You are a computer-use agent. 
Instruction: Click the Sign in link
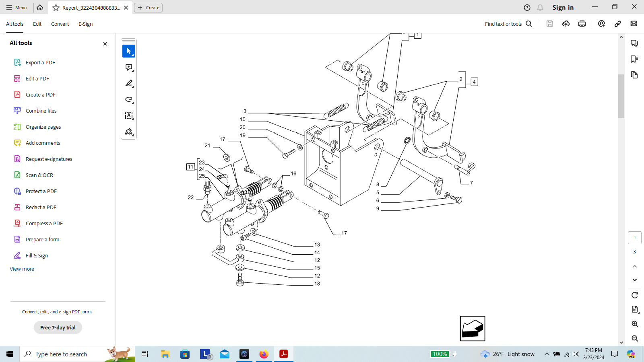coord(563,8)
